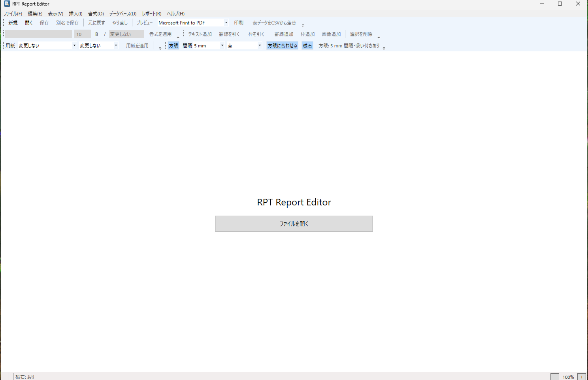Toggle the 方眼 grid button
Screen dimensions: 588x380
point(173,46)
